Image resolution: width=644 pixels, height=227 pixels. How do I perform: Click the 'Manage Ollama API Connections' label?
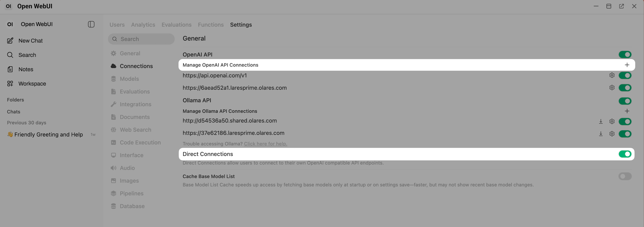coord(220,111)
